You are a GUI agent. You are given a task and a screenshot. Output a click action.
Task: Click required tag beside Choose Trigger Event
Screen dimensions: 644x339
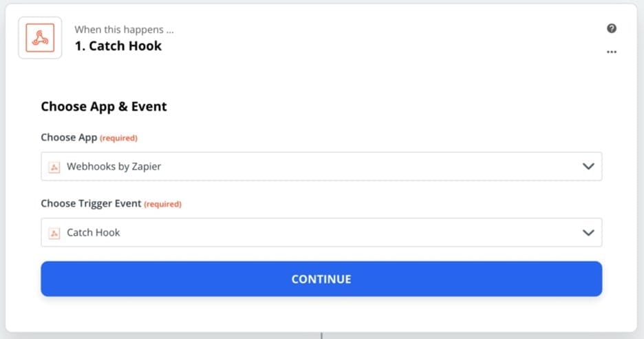point(162,204)
